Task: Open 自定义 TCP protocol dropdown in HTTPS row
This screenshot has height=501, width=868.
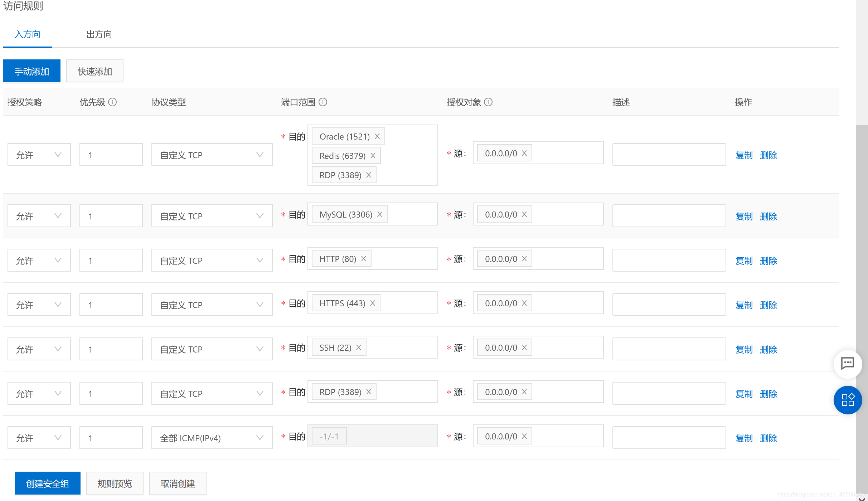Action: 212,305
